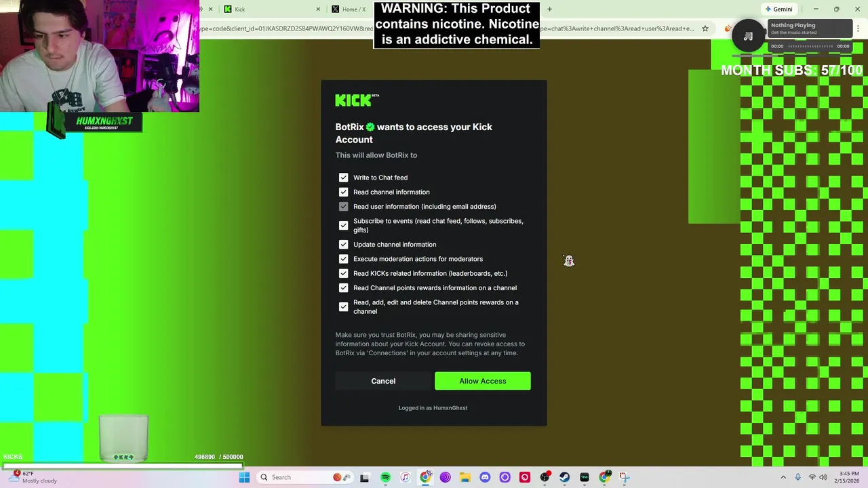Toggle Read, add, edit and delete rewards checkbox

coord(343,306)
